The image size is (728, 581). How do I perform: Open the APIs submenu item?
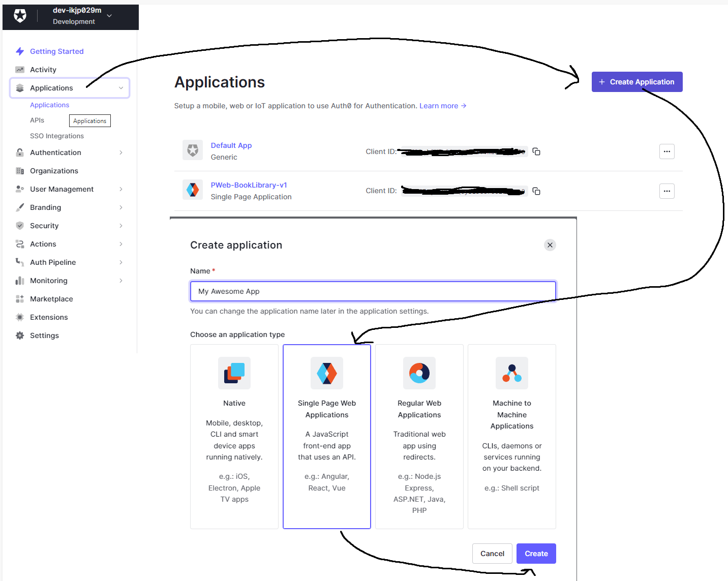[37, 120]
